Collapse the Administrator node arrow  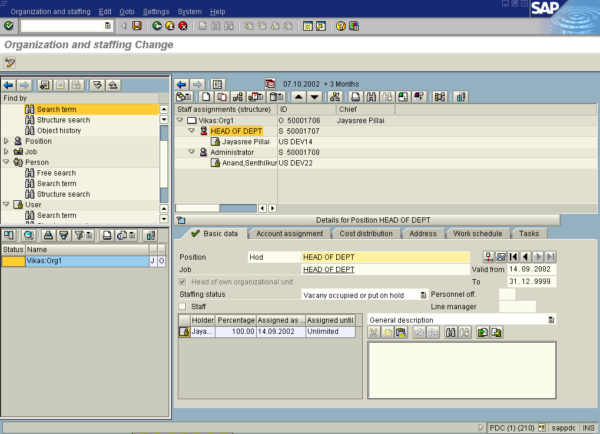click(191, 152)
